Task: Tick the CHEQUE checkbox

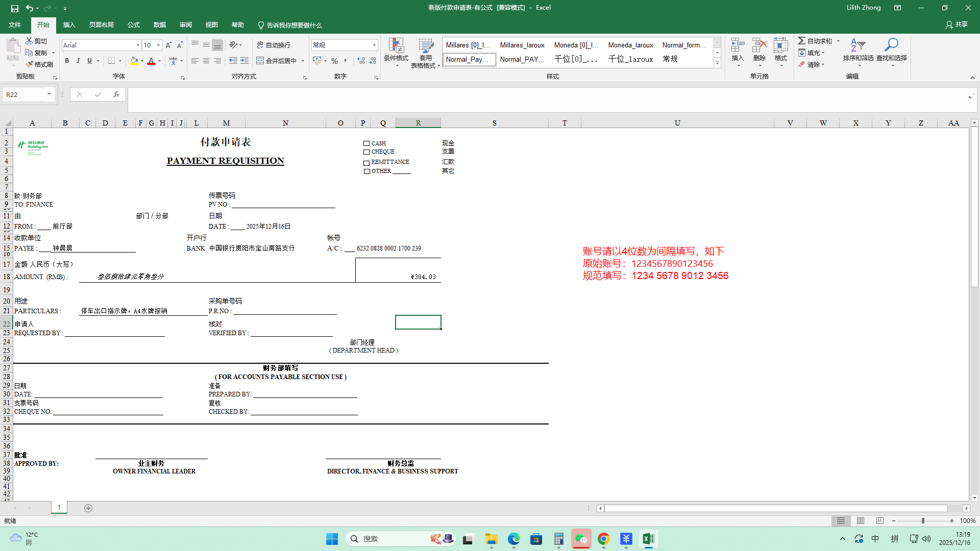Action: pyautogui.click(x=366, y=152)
